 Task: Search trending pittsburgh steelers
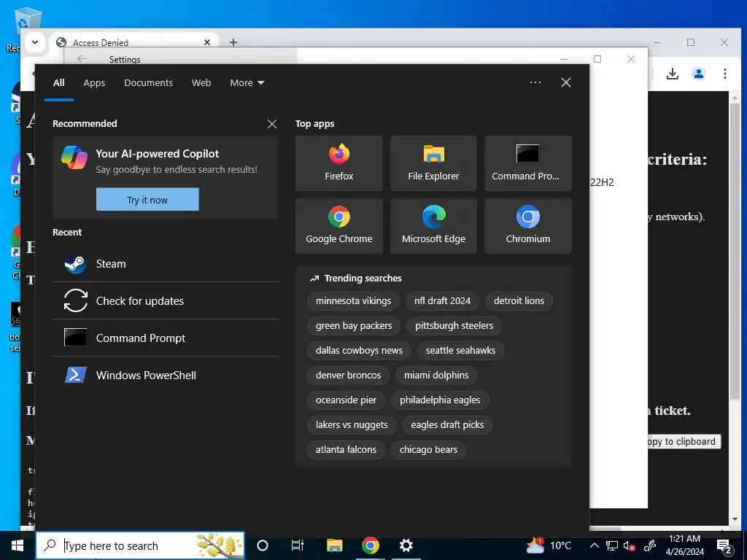click(x=454, y=326)
